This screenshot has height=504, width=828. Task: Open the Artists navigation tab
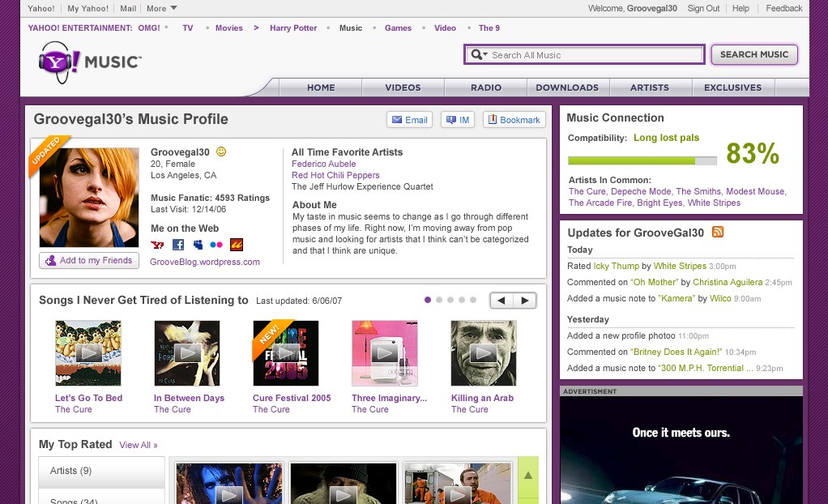tap(650, 88)
